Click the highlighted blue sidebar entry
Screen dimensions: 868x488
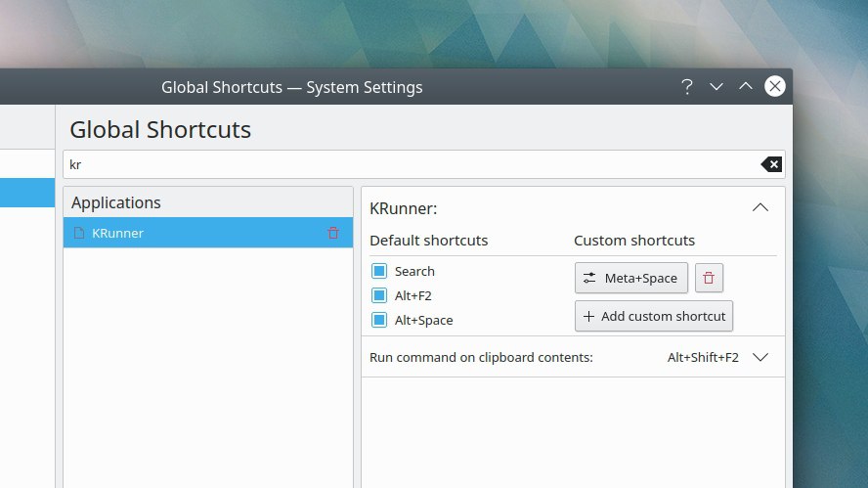27,193
